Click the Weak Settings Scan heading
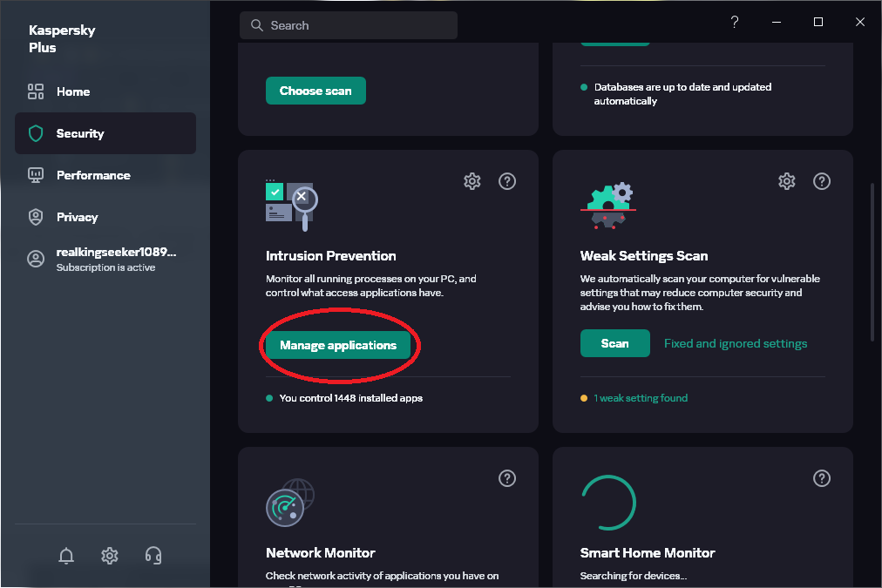 click(644, 256)
